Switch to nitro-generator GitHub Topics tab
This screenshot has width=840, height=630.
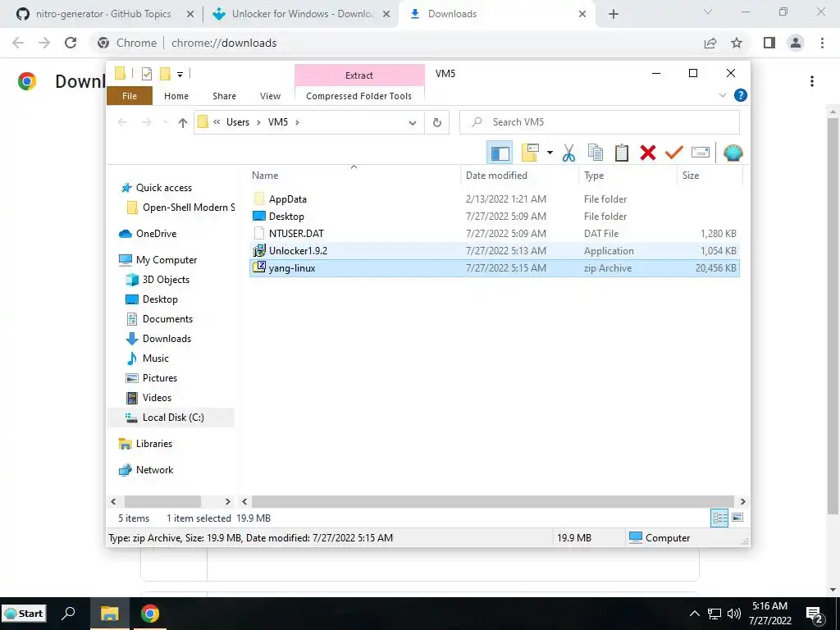103,14
